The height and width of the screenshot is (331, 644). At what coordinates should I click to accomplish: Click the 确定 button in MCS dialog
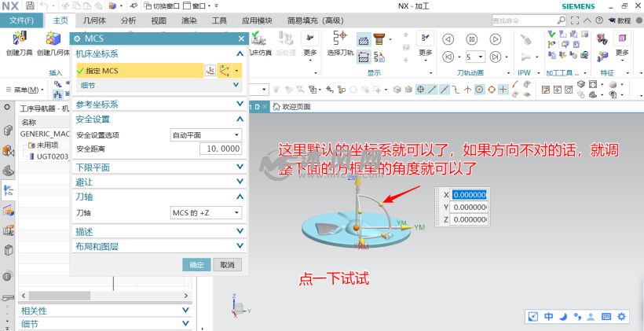click(x=196, y=265)
